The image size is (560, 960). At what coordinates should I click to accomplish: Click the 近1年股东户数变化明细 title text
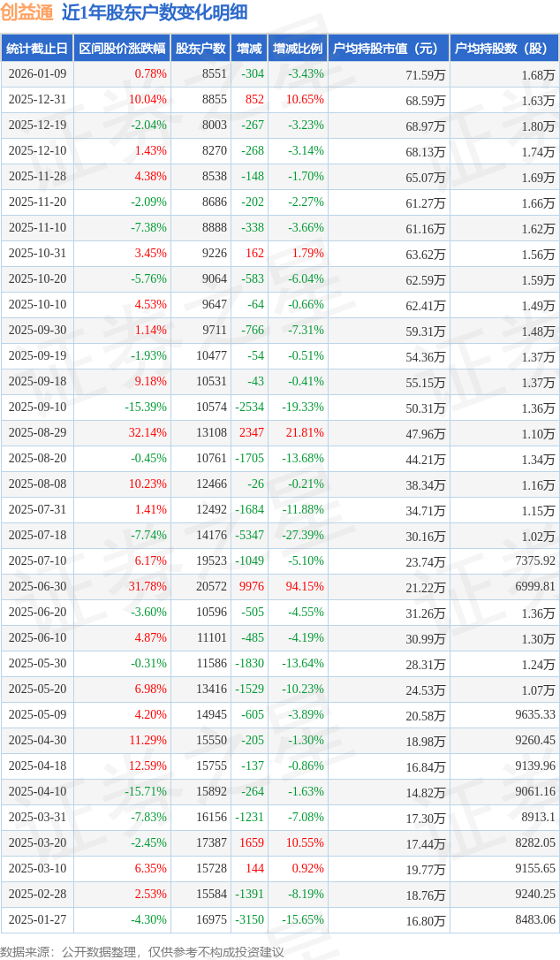(x=155, y=12)
